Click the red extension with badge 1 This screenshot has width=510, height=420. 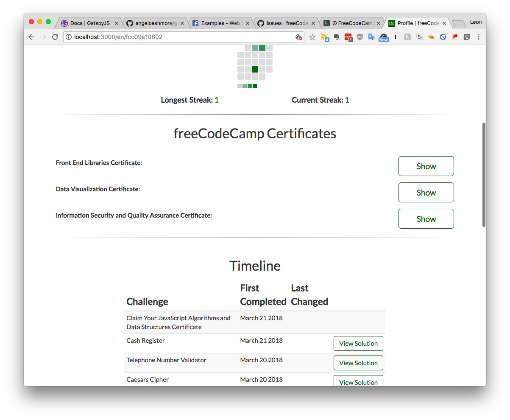tap(348, 37)
